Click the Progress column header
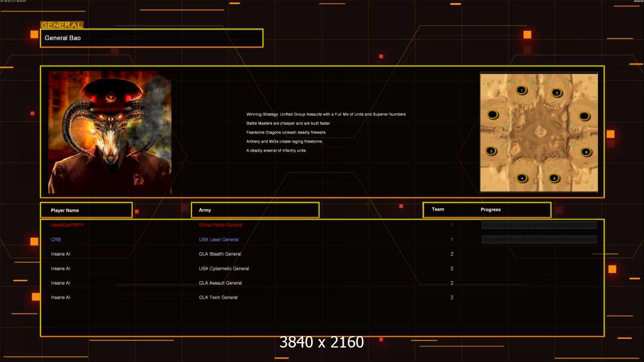This screenshot has width=644, height=362. coord(491,209)
